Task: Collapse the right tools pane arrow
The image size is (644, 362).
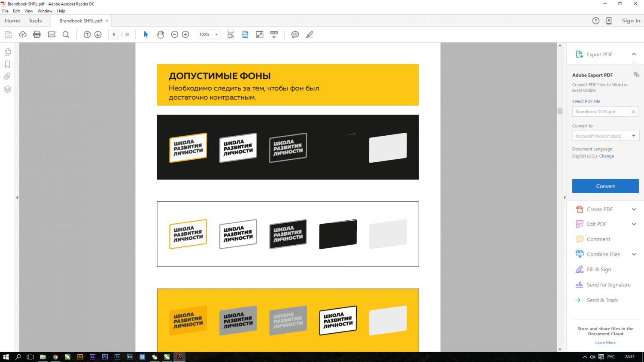Action: pyautogui.click(x=565, y=198)
